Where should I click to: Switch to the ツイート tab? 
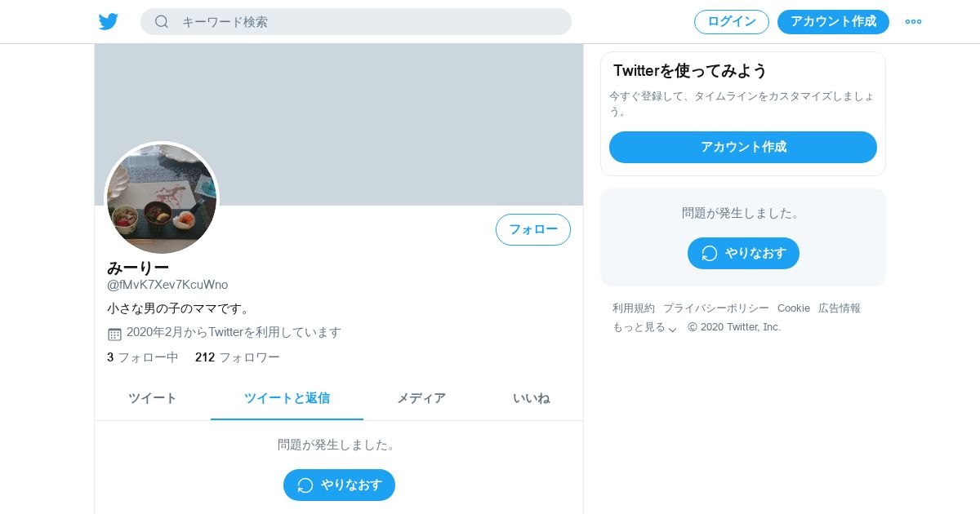(x=153, y=398)
